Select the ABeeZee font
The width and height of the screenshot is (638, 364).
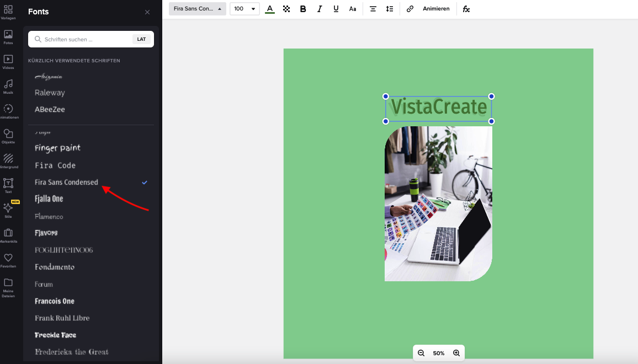[x=50, y=109]
